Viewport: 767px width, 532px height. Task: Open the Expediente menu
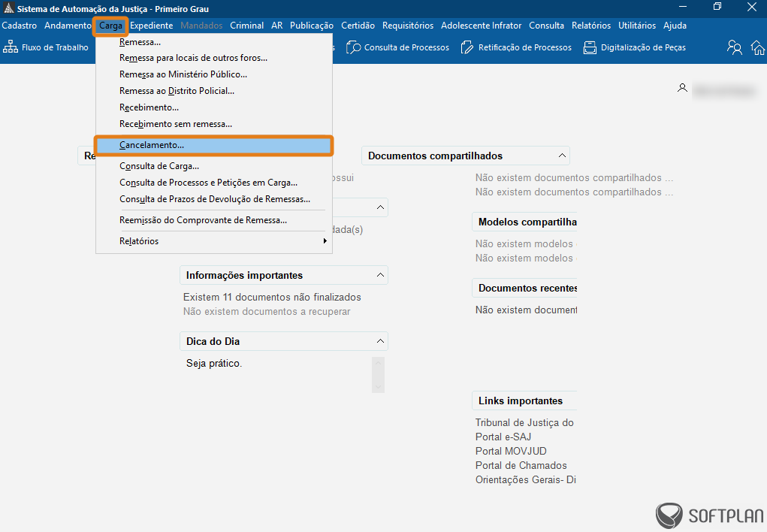(x=152, y=26)
